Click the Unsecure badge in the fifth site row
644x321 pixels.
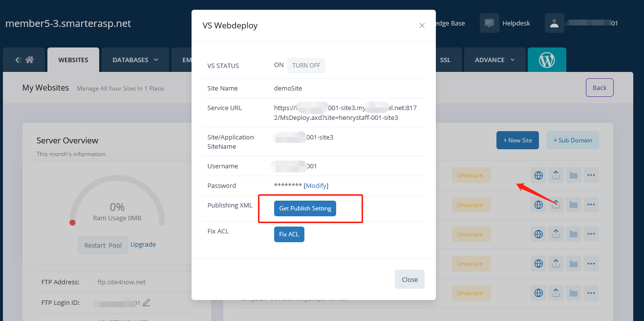(471, 293)
